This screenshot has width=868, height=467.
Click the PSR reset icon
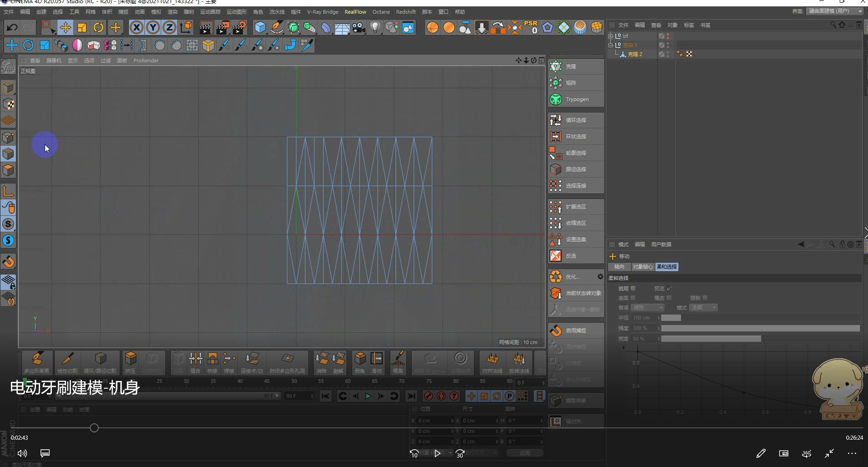click(x=531, y=27)
